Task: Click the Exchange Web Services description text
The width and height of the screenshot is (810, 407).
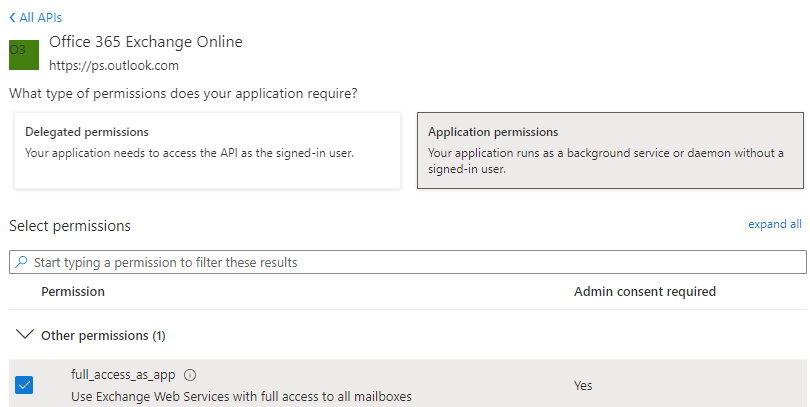Action: pos(241,397)
